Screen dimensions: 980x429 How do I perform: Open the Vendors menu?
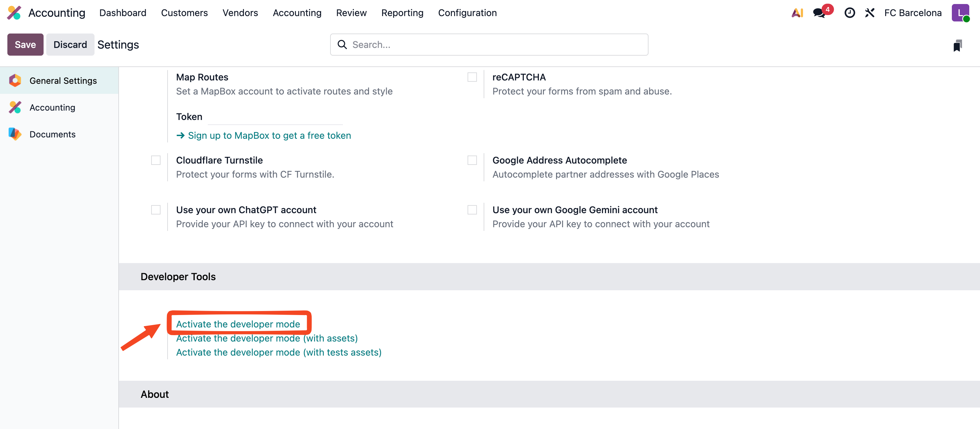240,12
